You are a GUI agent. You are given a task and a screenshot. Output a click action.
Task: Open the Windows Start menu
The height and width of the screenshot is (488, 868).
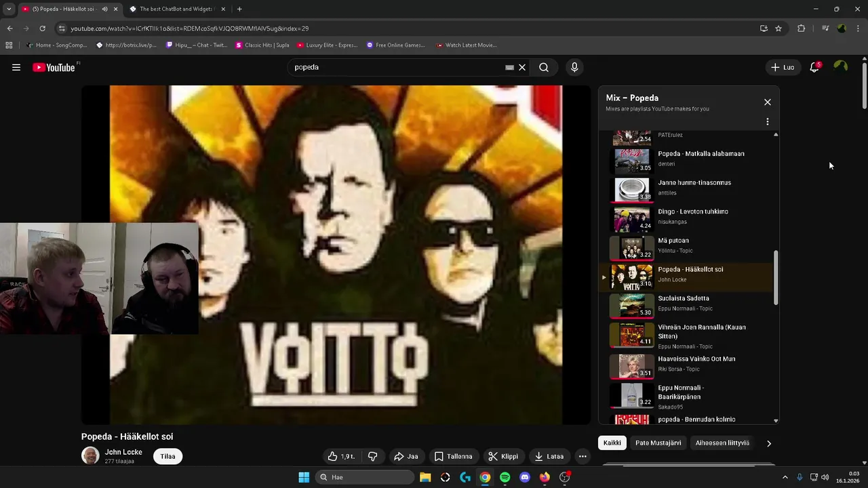point(304,477)
